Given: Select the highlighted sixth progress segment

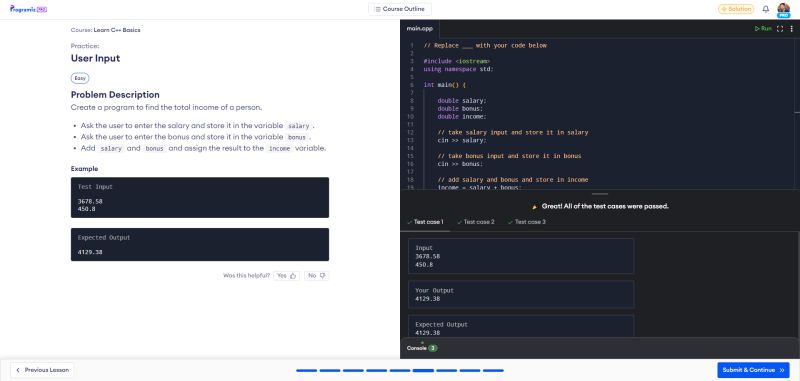Looking at the screenshot, I should 423,370.
